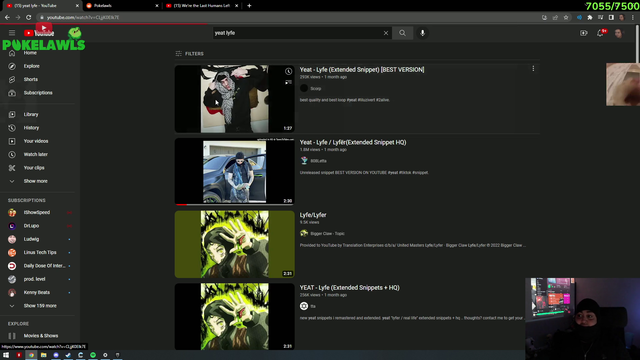Open three-dot menu for Yeat - Lyfe BEST VERSION
Screen dimensions: 640x360
click(533, 69)
